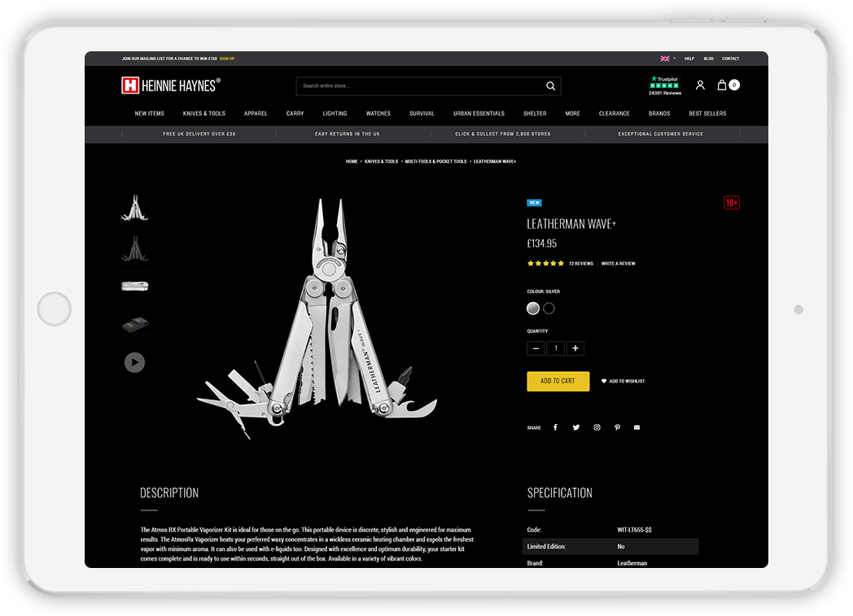This screenshot has width=853, height=616.
Task: Click Add to Wishlist link
Action: 623,381
